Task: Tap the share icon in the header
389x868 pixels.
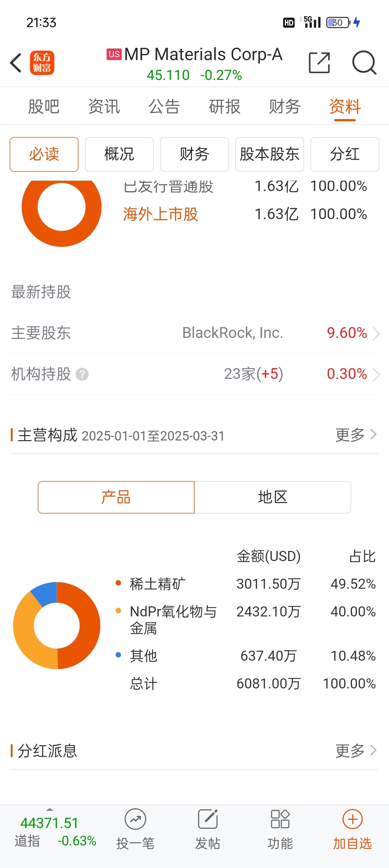Action: [x=319, y=63]
